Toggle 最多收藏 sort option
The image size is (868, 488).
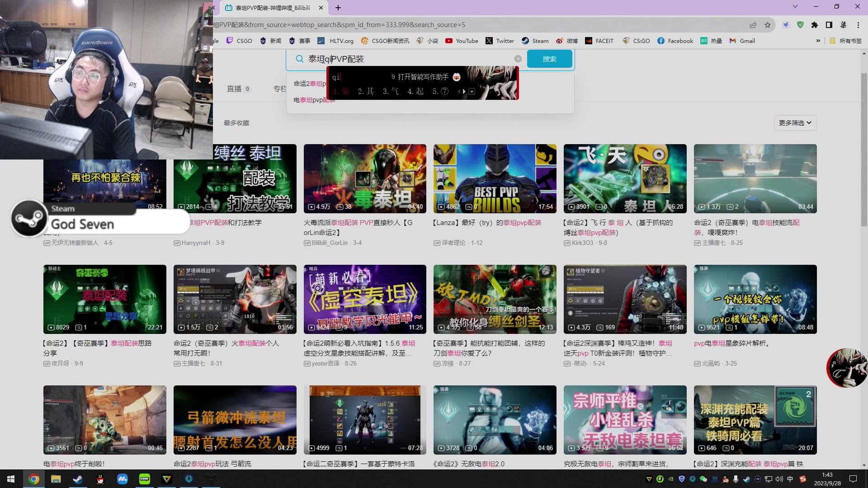(237, 123)
